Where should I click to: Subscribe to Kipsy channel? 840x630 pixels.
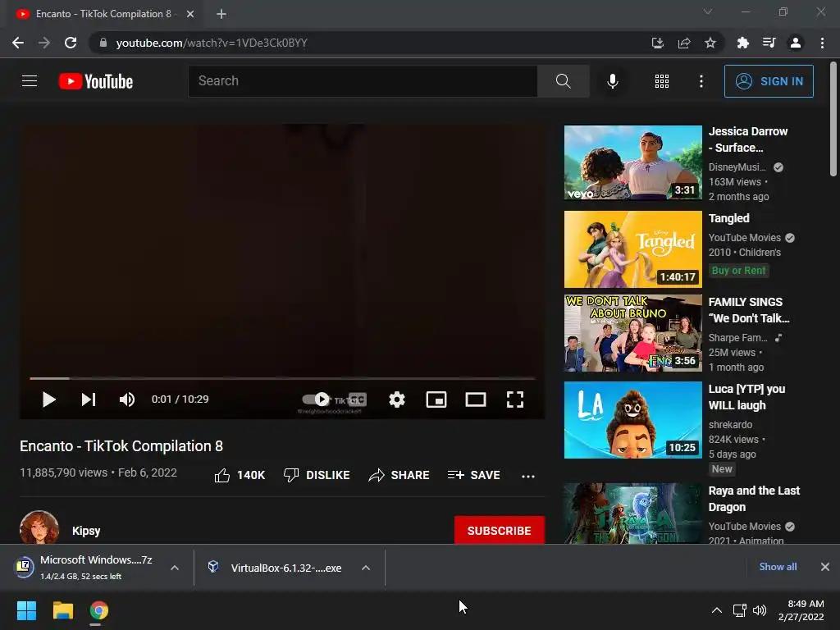500,531
